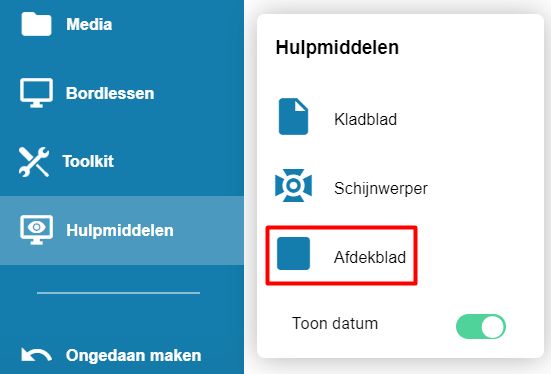The height and width of the screenshot is (374, 551).
Task: Choose the Kladblad text option
Action: [x=365, y=119]
